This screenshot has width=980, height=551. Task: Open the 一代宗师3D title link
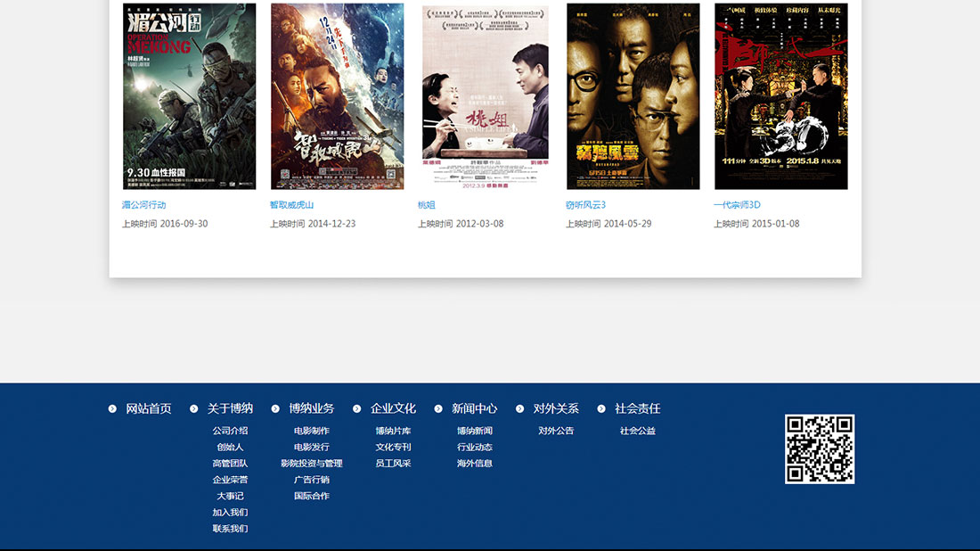(737, 205)
